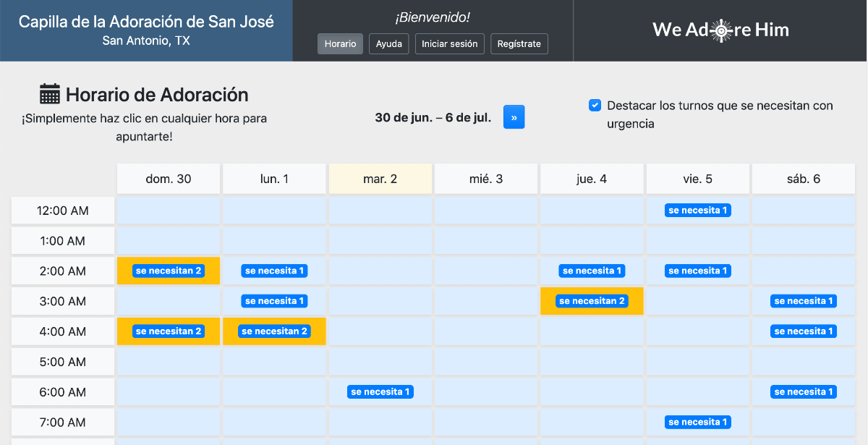Click Friday 7:00 AM se necesita 1
Image resolution: width=868 pixels, height=445 pixels.
[697, 422]
